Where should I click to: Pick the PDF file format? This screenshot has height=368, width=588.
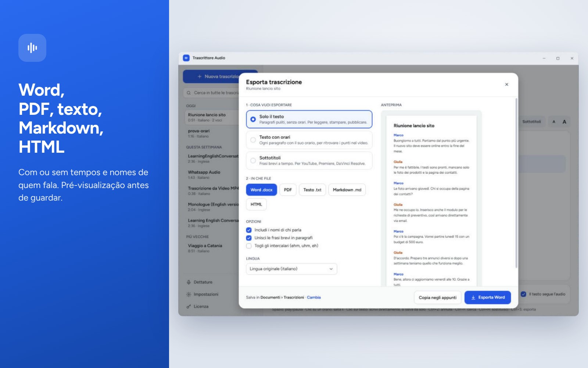288,190
